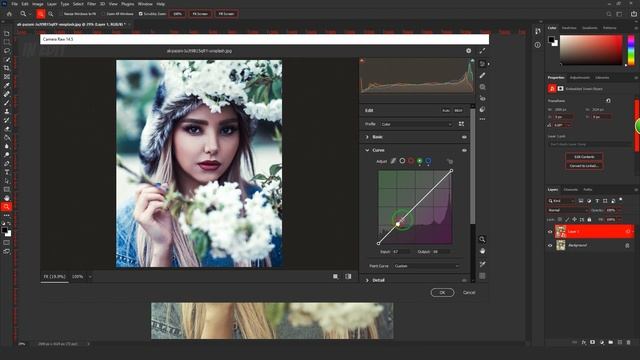Reset transform icon in Properties panel
Viewport: 640px width, 360px height.
[x=608, y=100]
